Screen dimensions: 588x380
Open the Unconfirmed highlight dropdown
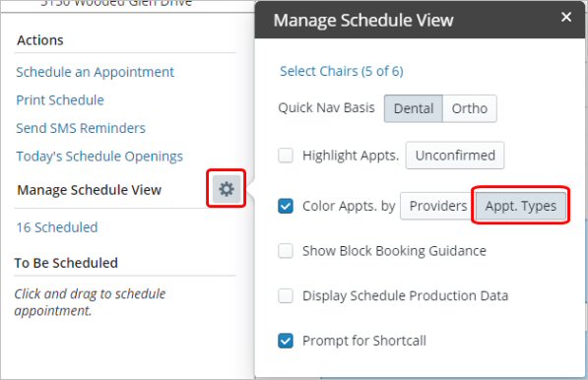tap(455, 156)
